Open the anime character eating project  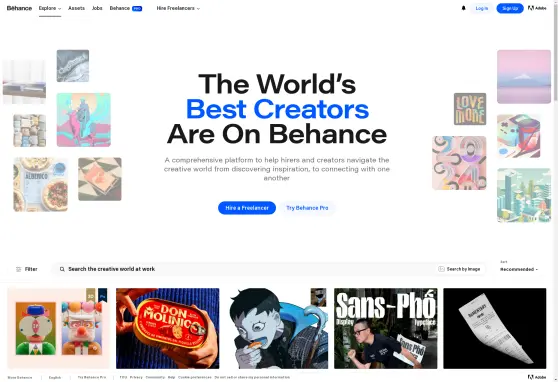pyautogui.click(x=277, y=329)
